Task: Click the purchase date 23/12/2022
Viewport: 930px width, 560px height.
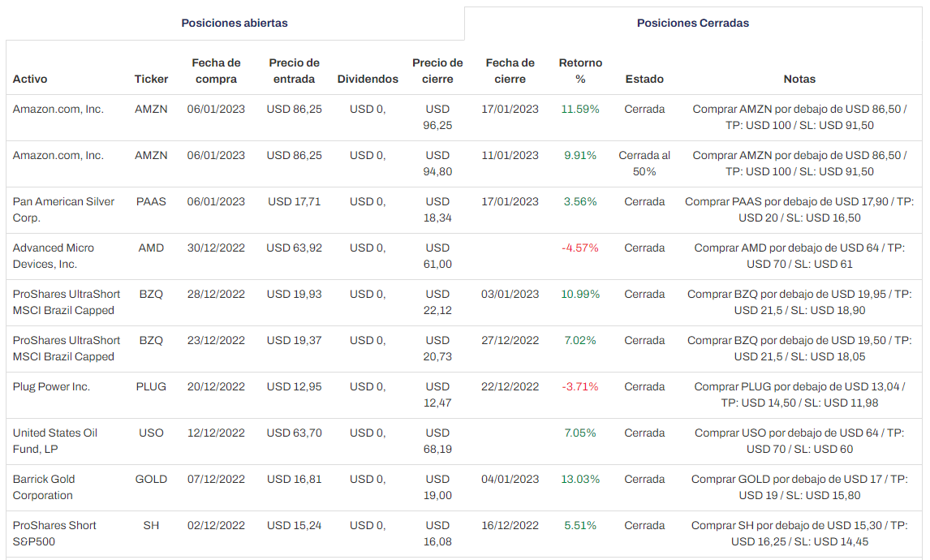Action: pyautogui.click(x=216, y=341)
